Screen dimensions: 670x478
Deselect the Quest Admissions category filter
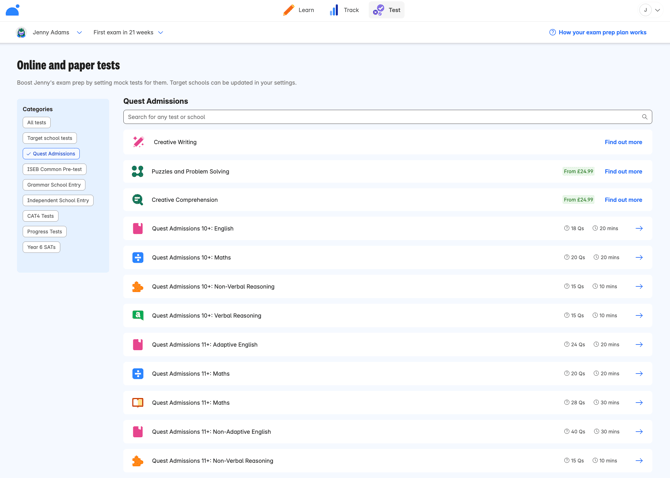51,154
